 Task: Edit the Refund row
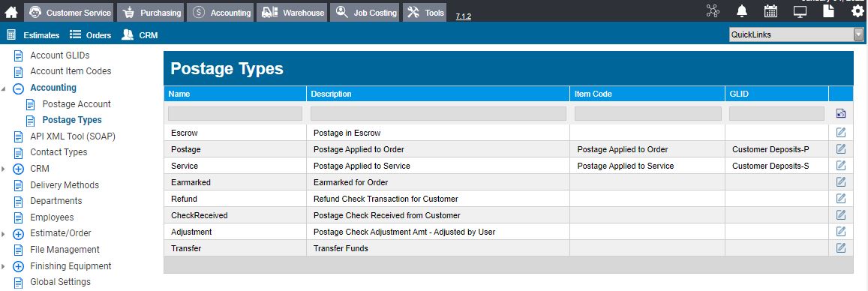841,198
